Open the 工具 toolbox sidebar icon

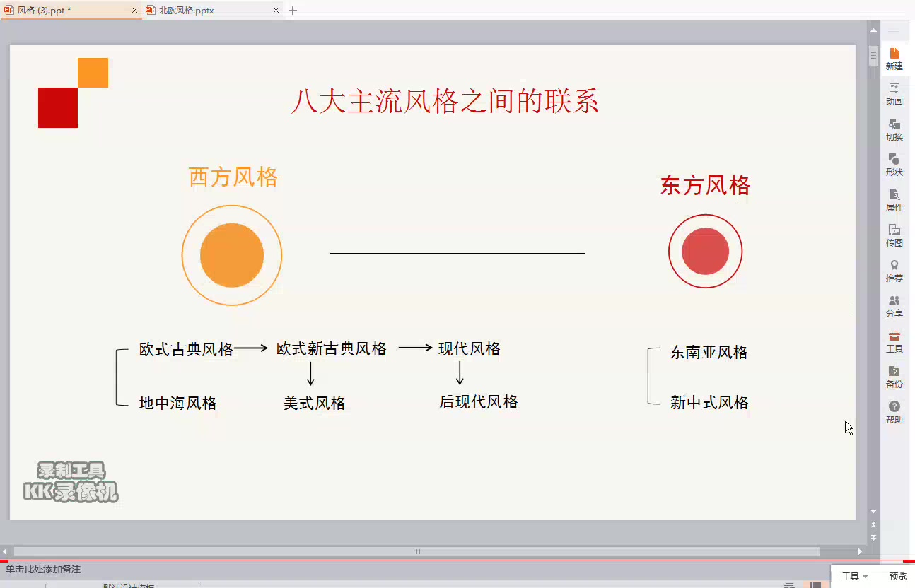[x=894, y=341]
